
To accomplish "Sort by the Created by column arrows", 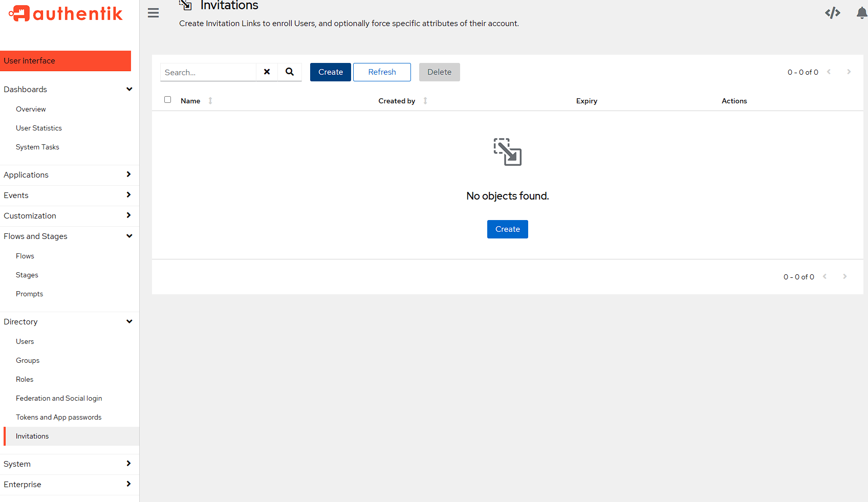I will pyautogui.click(x=425, y=101).
